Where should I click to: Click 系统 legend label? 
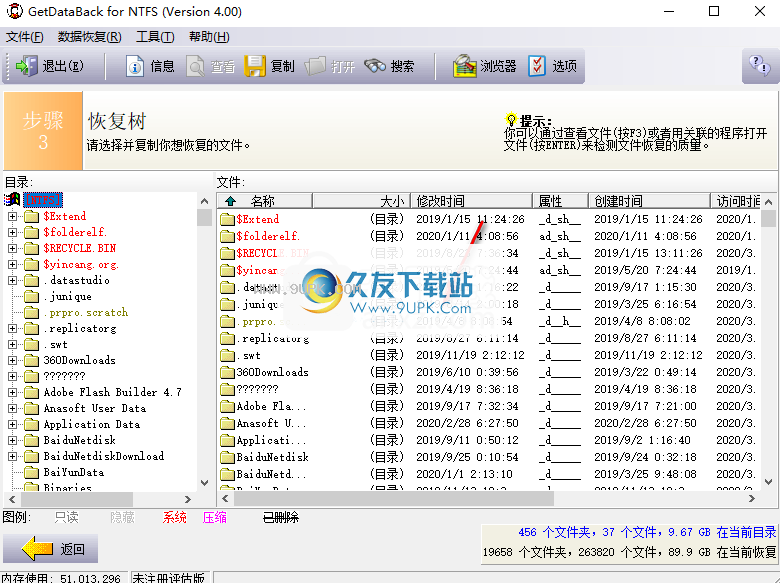click(174, 517)
